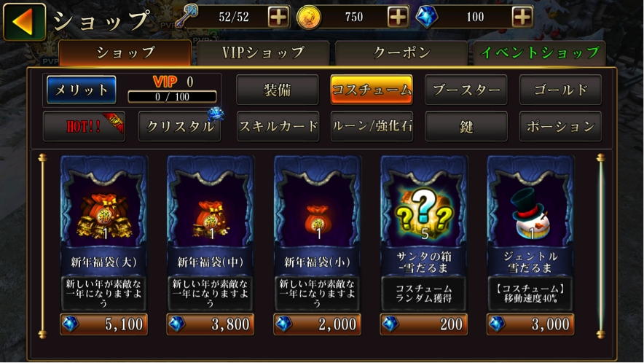
Task: Switch to the VIPショップ tab
Action: click(263, 53)
